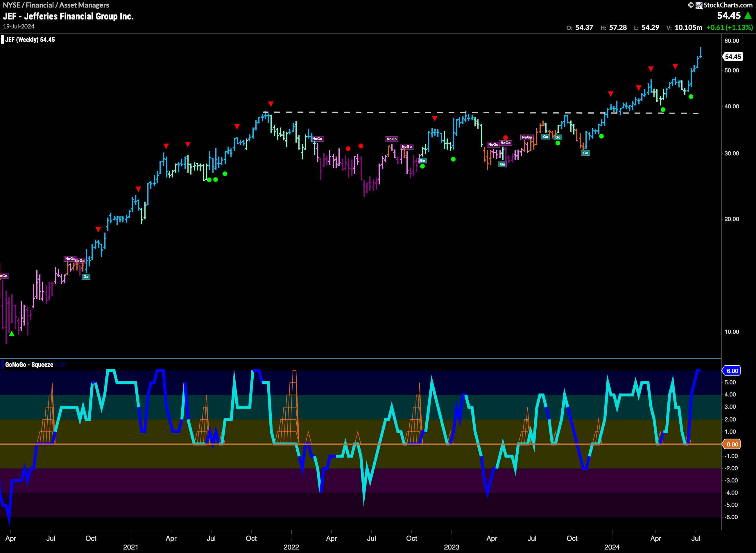Image resolution: width=756 pixels, height=553 pixels.
Task: Select the Go flag just right of October 2022
Action: 422,161
